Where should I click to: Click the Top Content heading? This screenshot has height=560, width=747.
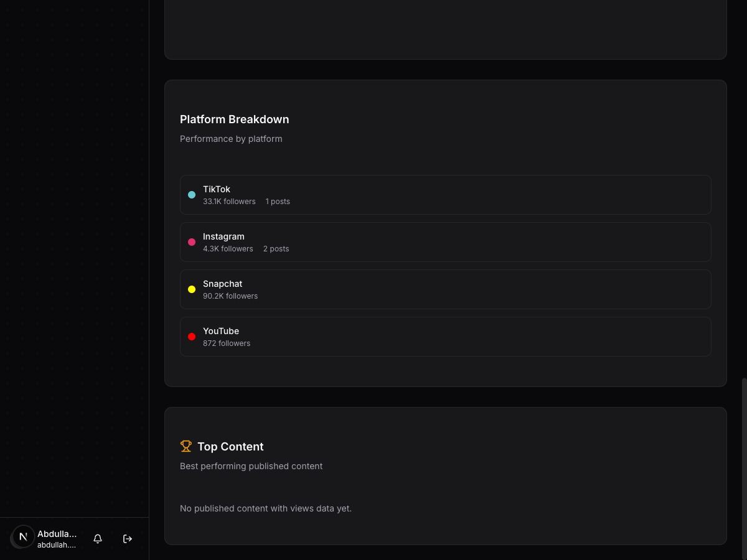[x=230, y=446]
